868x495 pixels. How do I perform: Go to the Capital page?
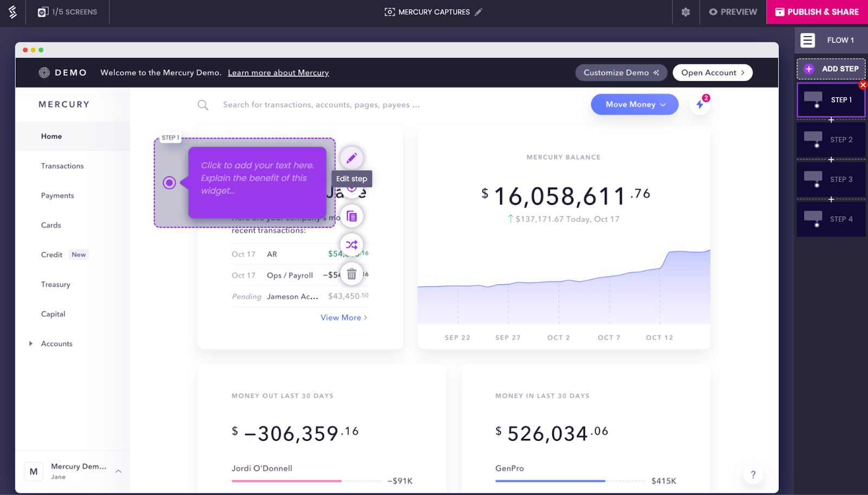pyautogui.click(x=53, y=314)
